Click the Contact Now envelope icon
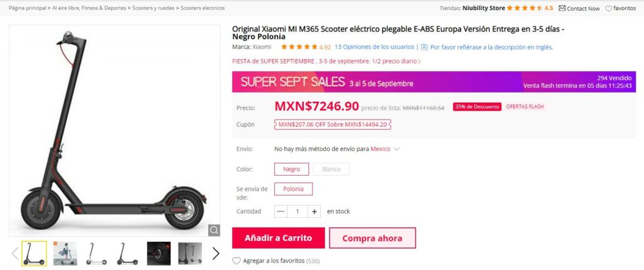Image resolution: width=644 pixels, height=270 pixels. point(562,8)
